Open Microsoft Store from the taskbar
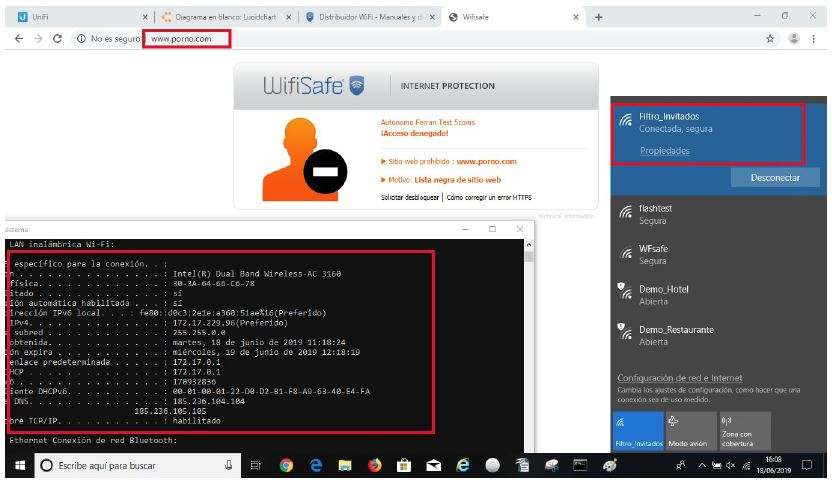832x485 pixels. pos(404,465)
